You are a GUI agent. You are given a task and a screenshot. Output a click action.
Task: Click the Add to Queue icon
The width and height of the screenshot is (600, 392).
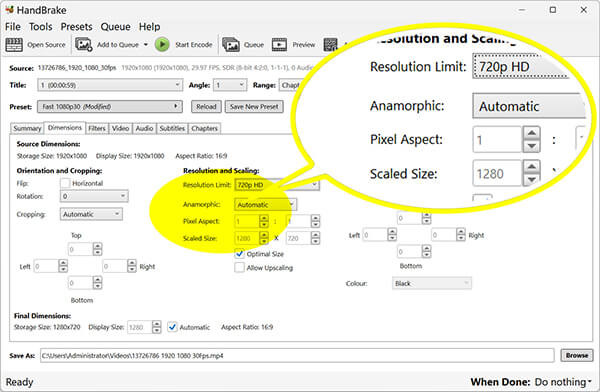click(83, 44)
